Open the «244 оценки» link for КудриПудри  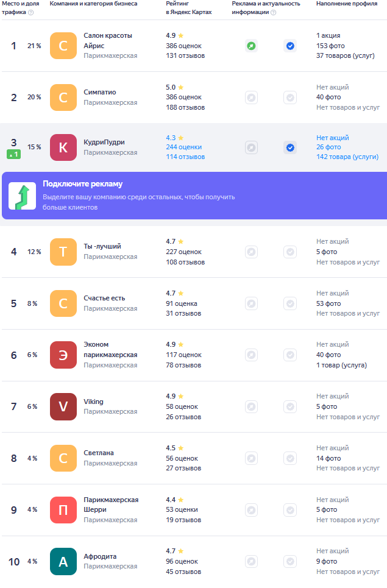(184, 147)
